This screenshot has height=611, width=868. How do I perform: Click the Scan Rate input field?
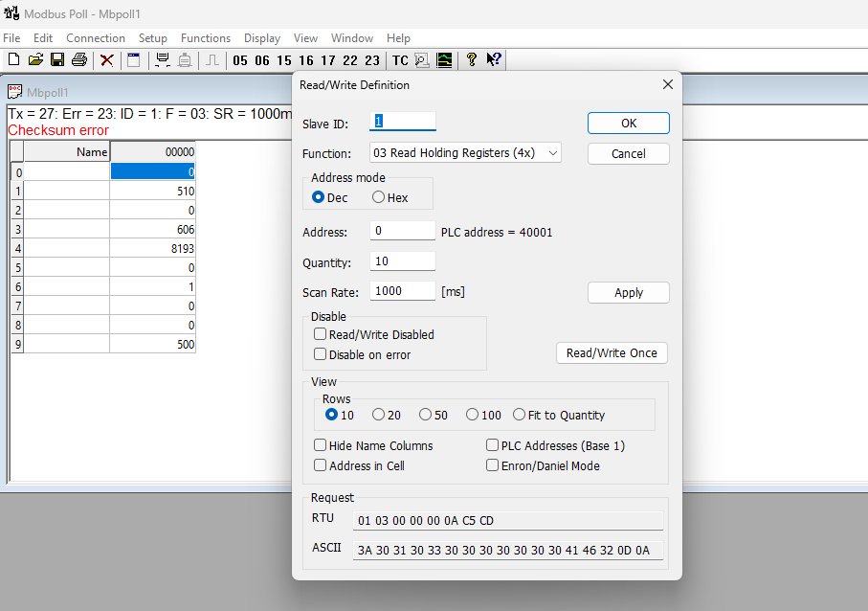pos(402,291)
